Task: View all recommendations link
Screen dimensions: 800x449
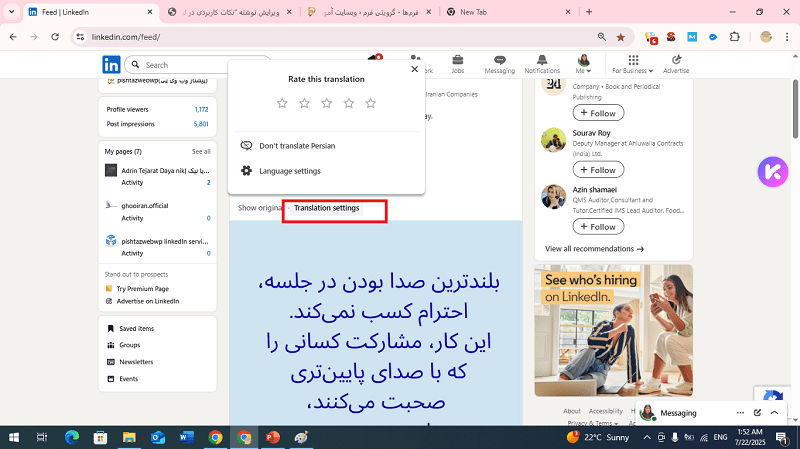Action: point(594,249)
